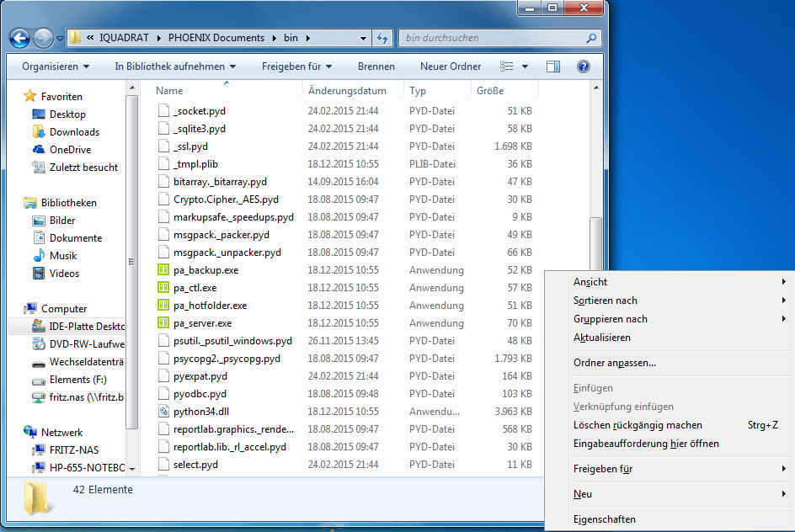Select the _socket.pyd file icon
Screen dimensions: 795x532
click(163, 111)
